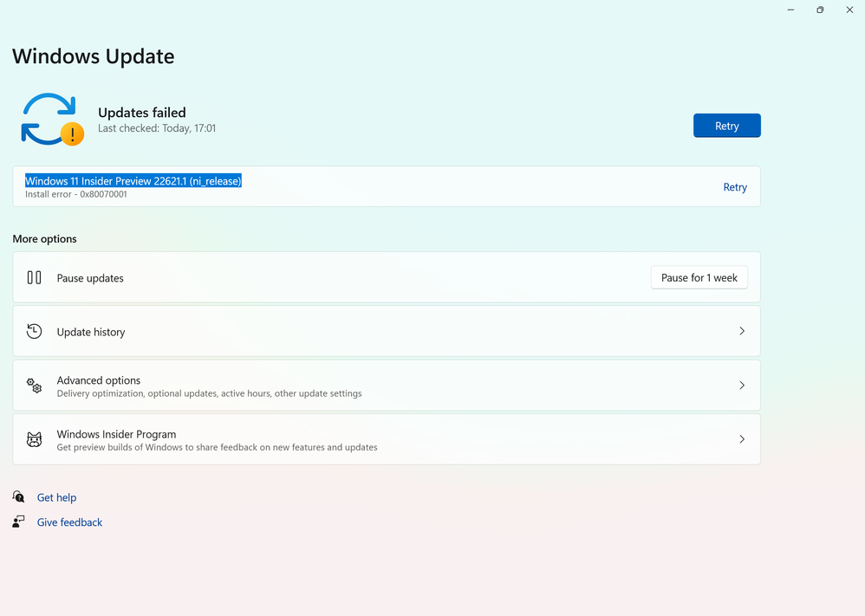Click Last checked: Today, 17:01 text
This screenshot has height=616, width=865.
157,128
